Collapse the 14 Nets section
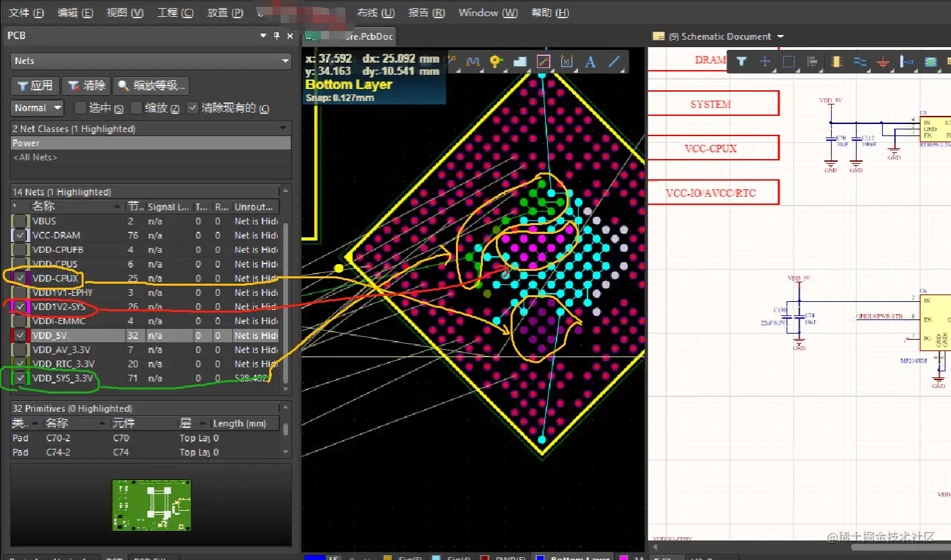951x560 pixels. 284,192
